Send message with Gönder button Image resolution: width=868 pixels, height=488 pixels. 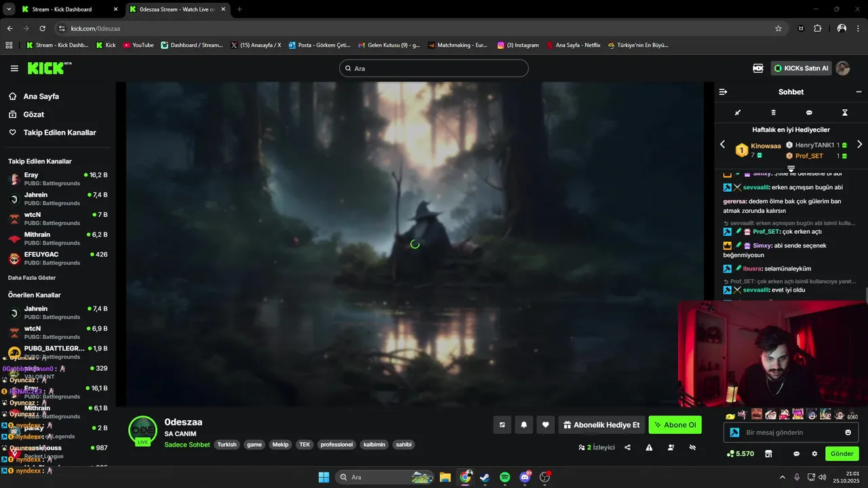pos(842,453)
